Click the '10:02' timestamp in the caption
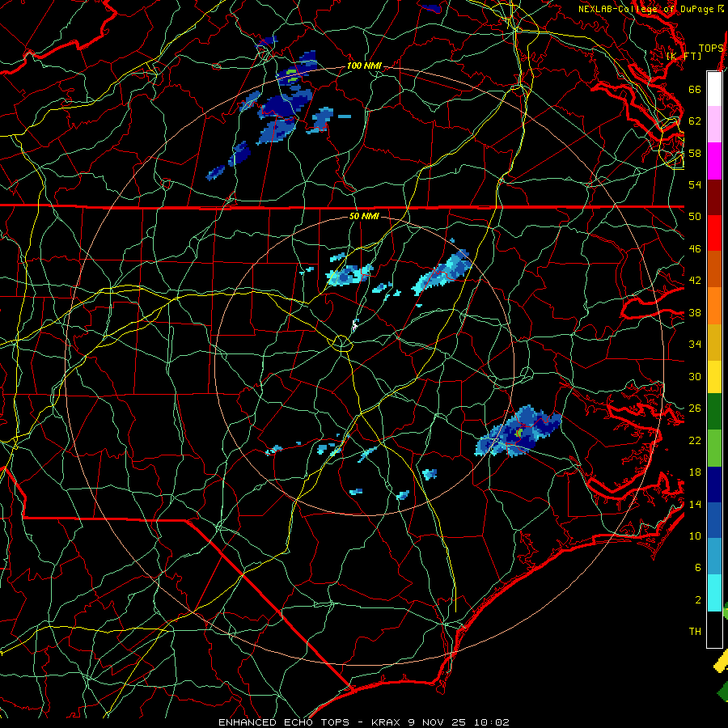Screen dimensions: 728x728 click(x=492, y=722)
